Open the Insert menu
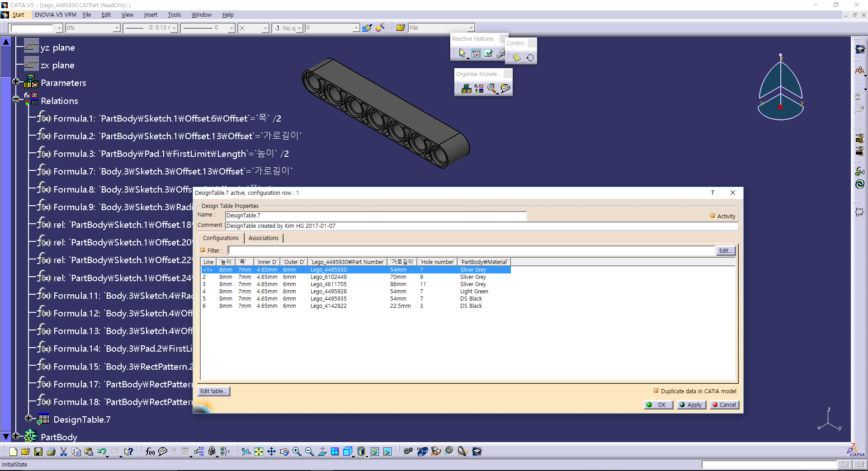 (151, 15)
